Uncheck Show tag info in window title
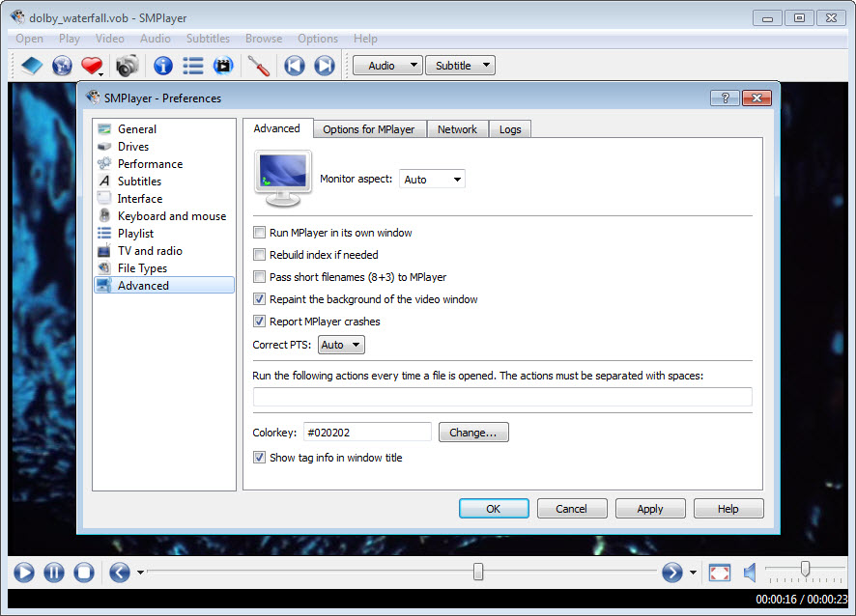 pos(259,458)
